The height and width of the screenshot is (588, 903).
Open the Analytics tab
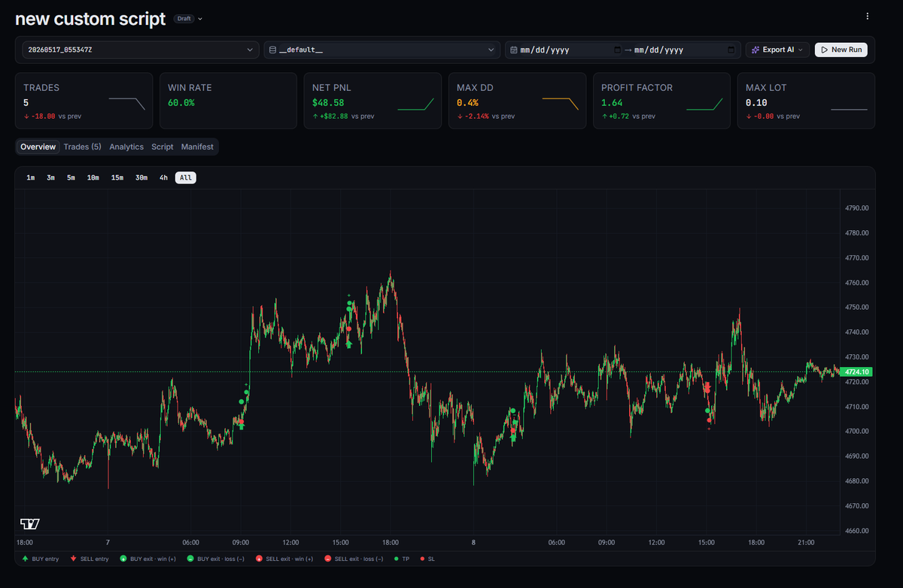126,147
